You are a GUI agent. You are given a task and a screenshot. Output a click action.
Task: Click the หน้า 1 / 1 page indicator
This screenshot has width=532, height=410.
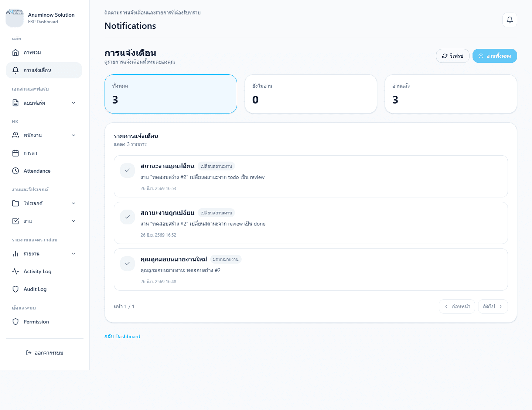(x=124, y=306)
